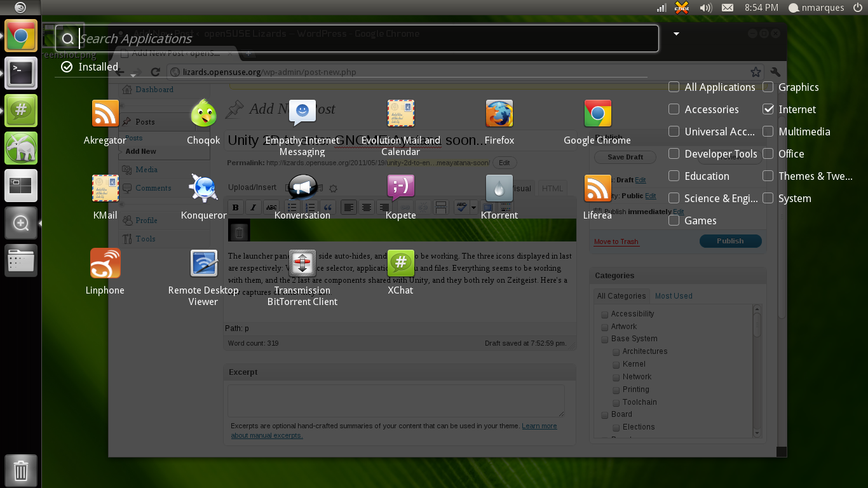This screenshot has width=868, height=488.
Task: Check the Accessibility category in WordPress
Action: [x=605, y=314]
